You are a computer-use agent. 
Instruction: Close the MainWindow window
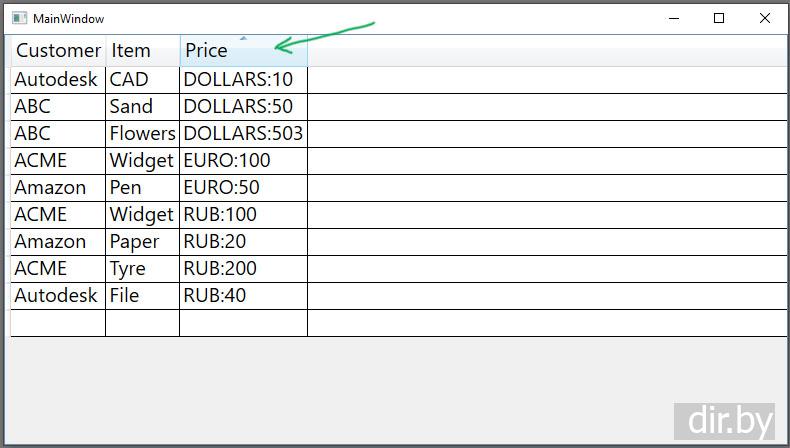(x=764, y=19)
